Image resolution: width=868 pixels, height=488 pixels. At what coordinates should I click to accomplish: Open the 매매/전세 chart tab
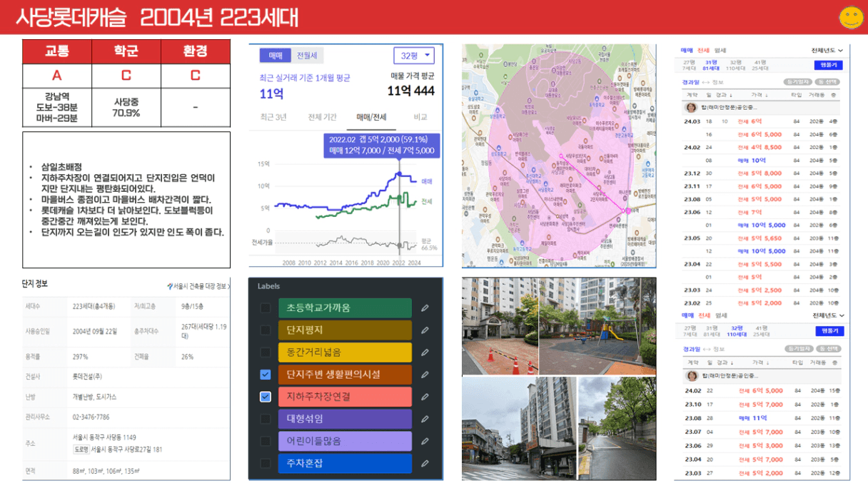pos(371,117)
